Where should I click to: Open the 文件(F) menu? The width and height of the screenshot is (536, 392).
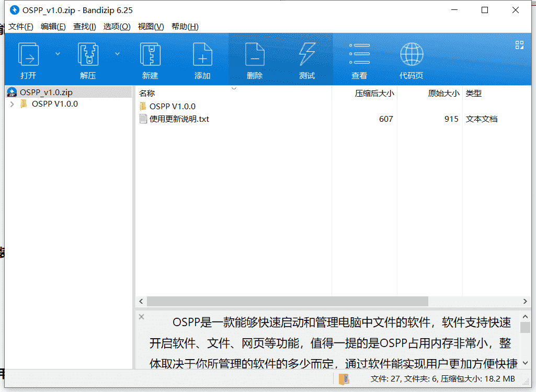pos(21,27)
